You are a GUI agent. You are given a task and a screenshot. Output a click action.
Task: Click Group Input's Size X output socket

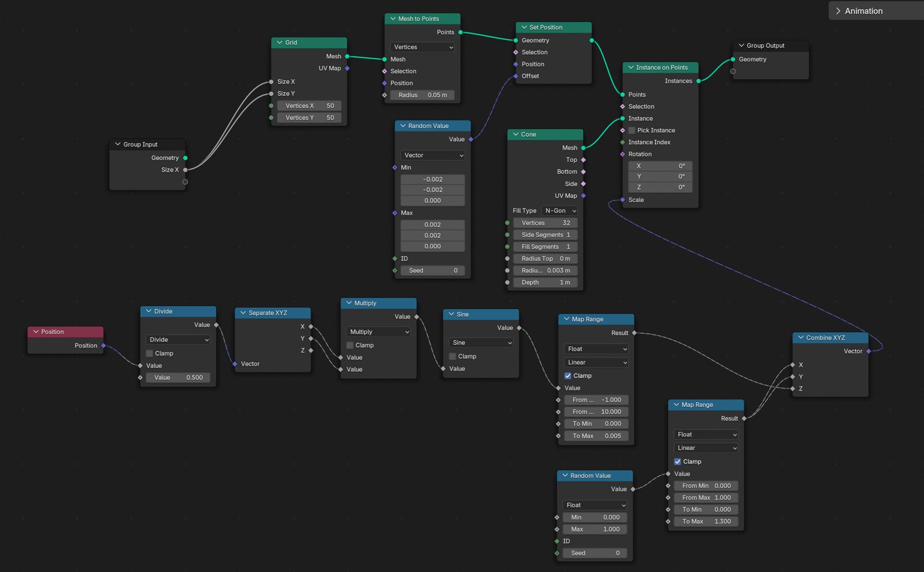tap(185, 170)
